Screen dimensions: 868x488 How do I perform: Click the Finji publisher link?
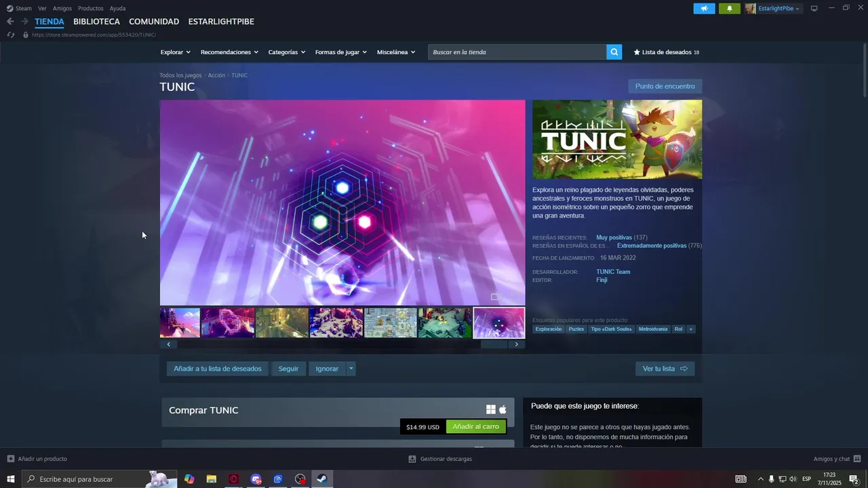[601, 280]
